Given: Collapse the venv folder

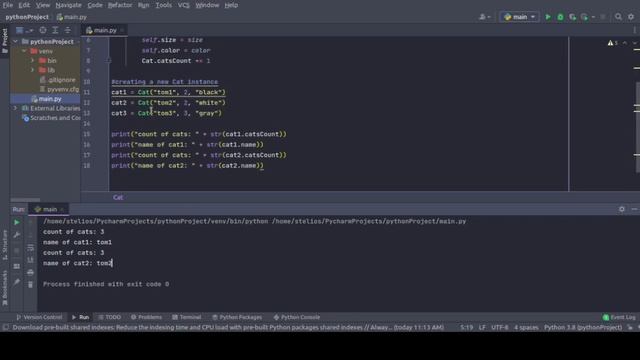Looking at the screenshot, I should point(24,51).
